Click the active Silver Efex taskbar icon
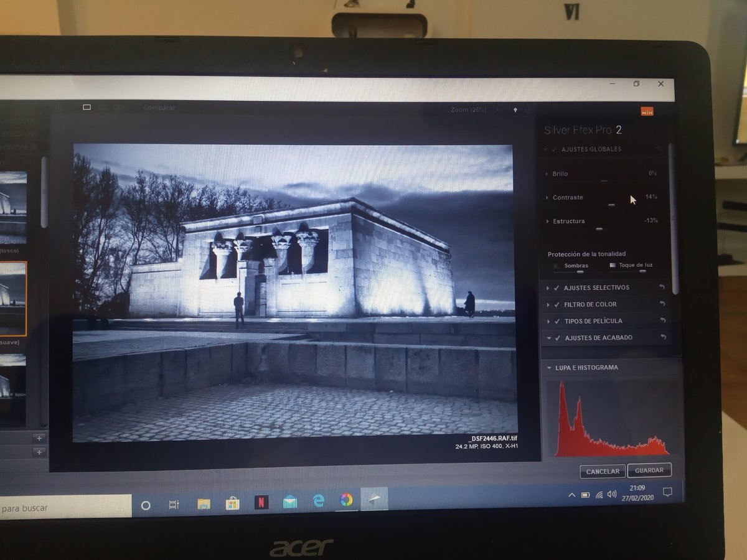Image resolution: width=747 pixels, height=560 pixels. coord(374,499)
